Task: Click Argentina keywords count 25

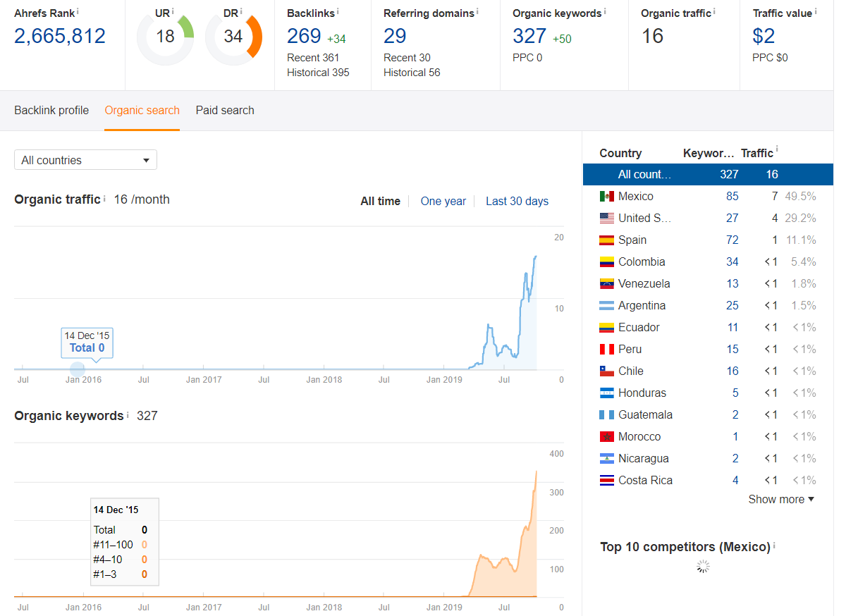Action: coord(732,305)
